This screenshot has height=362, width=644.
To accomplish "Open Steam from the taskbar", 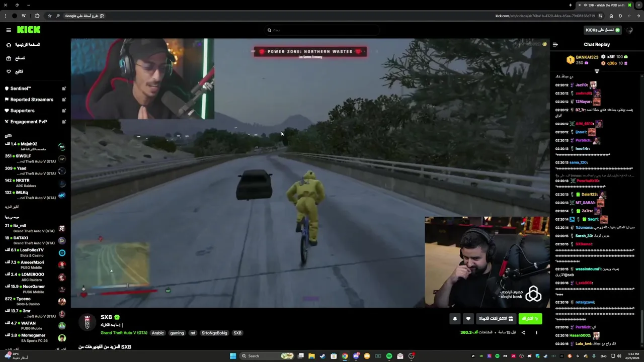I will [x=323, y=356].
